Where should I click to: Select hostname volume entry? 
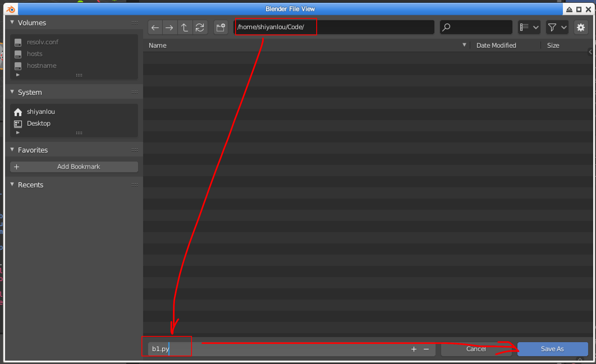[x=74, y=66]
